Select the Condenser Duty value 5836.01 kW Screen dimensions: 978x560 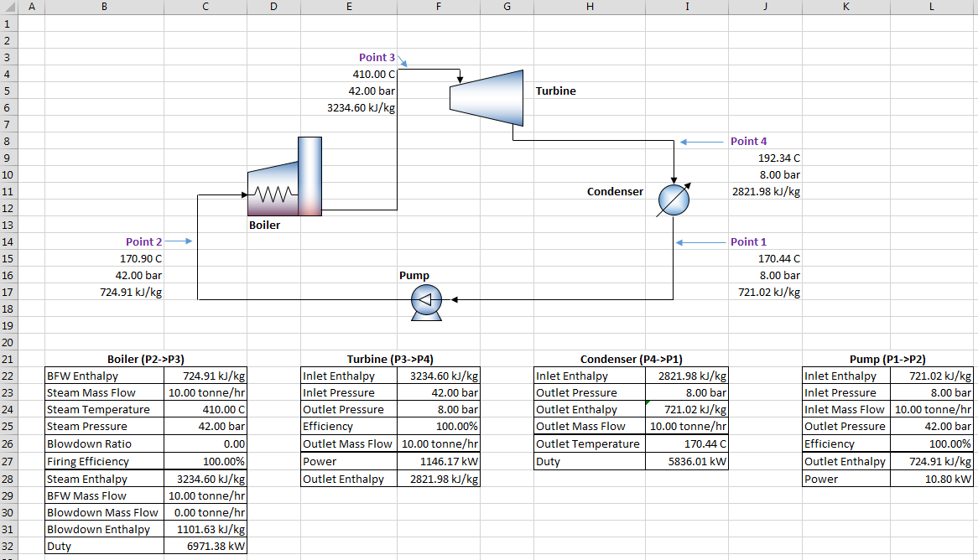(687, 461)
